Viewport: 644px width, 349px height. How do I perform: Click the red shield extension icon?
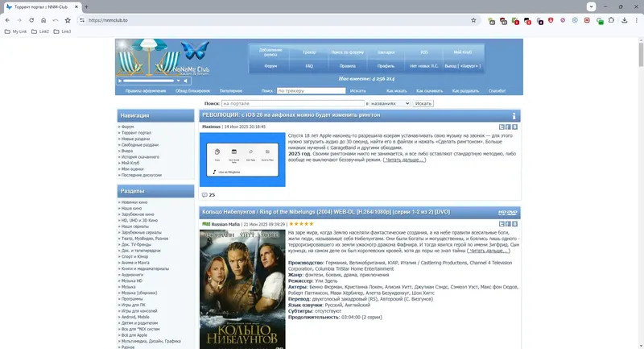pos(551,20)
